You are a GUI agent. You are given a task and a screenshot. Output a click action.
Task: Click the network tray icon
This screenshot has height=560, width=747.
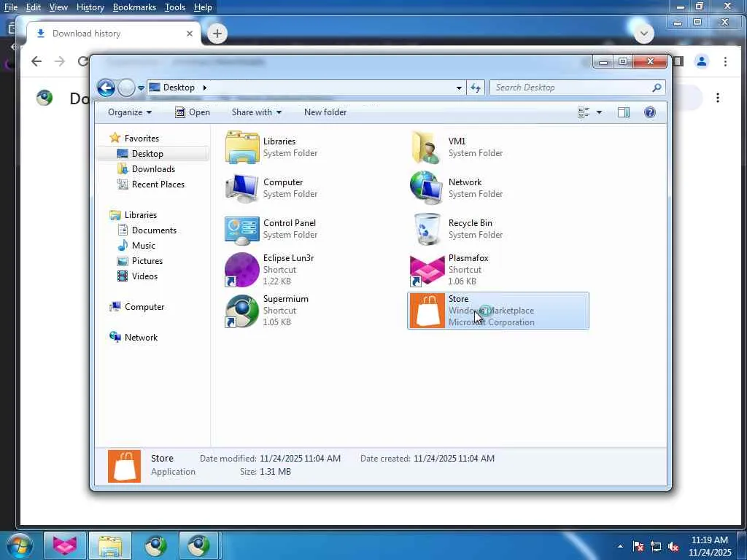point(656,547)
